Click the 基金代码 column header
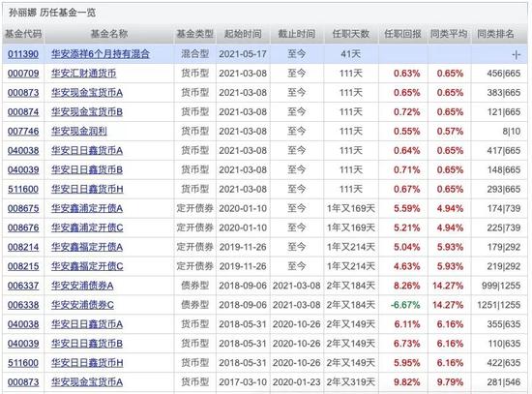 tap(23, 34)
